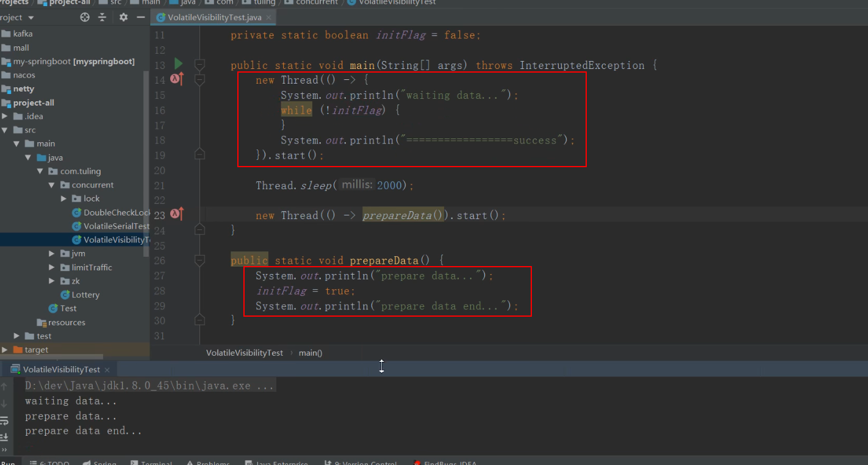Click the "prepare data end..." console output line

(x=83, y=431)
